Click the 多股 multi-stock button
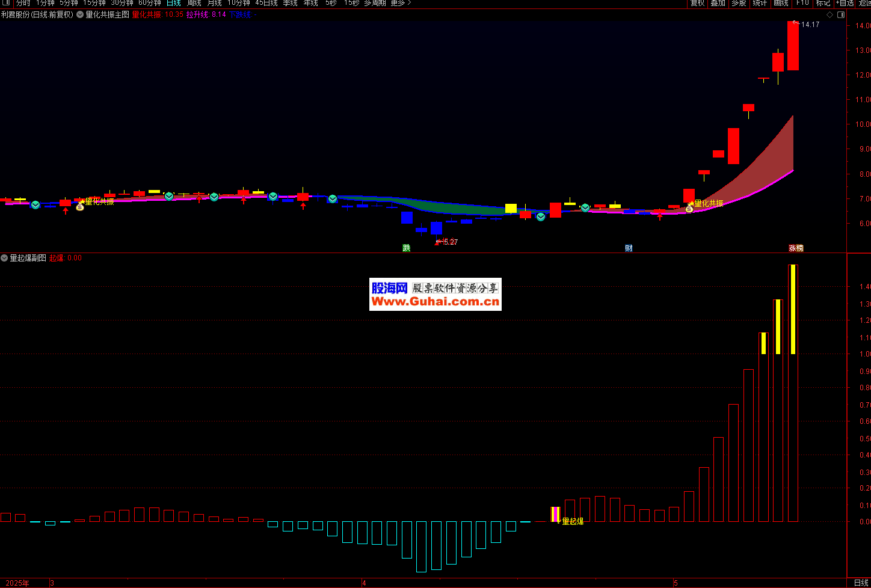This screenshot has height=588, width=871. (739, 3)
